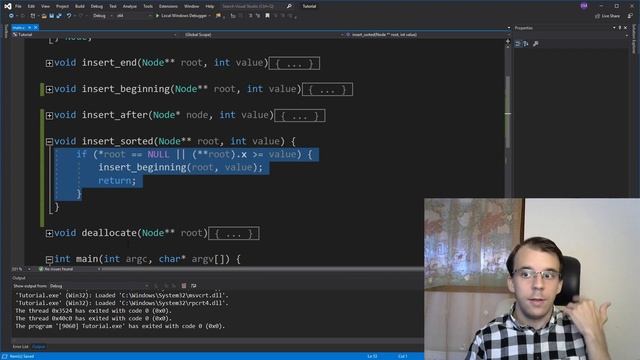Screen dimensions: 640x360
Task: Click the Visual Studio logo icon
Action: [7, 6]
